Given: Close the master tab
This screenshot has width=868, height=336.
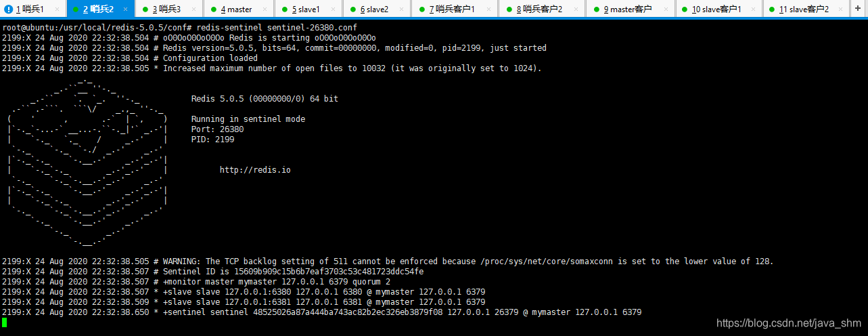Looking at the screenshot, I should pos(265,9).
